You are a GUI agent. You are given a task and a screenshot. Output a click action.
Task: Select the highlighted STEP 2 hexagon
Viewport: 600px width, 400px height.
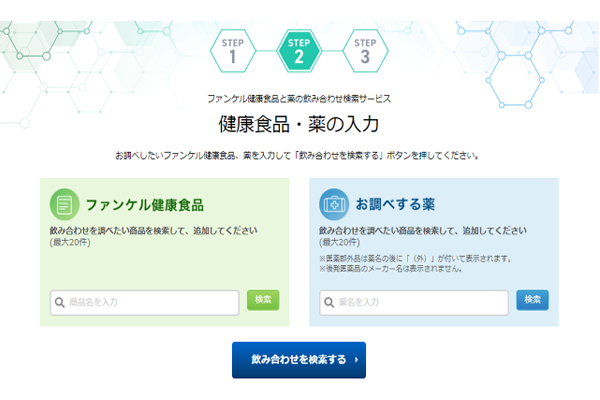(298, 49)
